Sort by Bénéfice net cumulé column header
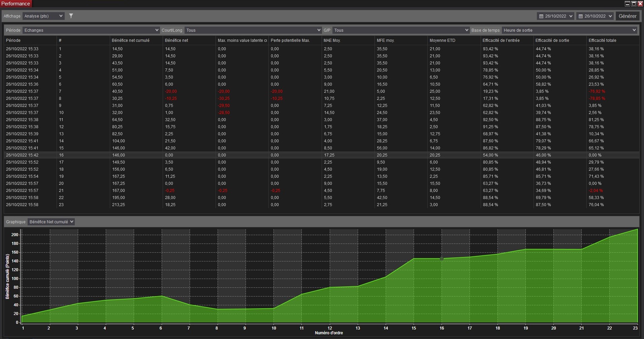644x339 pixels. (131, 40)
